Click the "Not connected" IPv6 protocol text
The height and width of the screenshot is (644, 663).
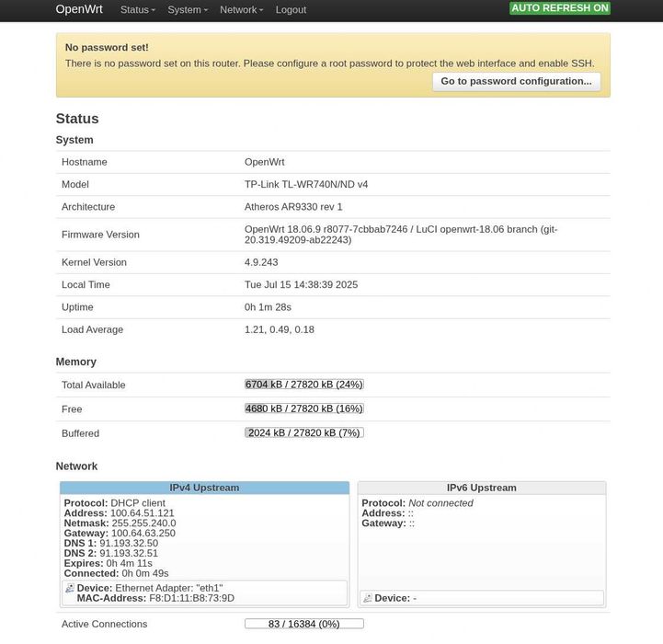click(440, 502)
